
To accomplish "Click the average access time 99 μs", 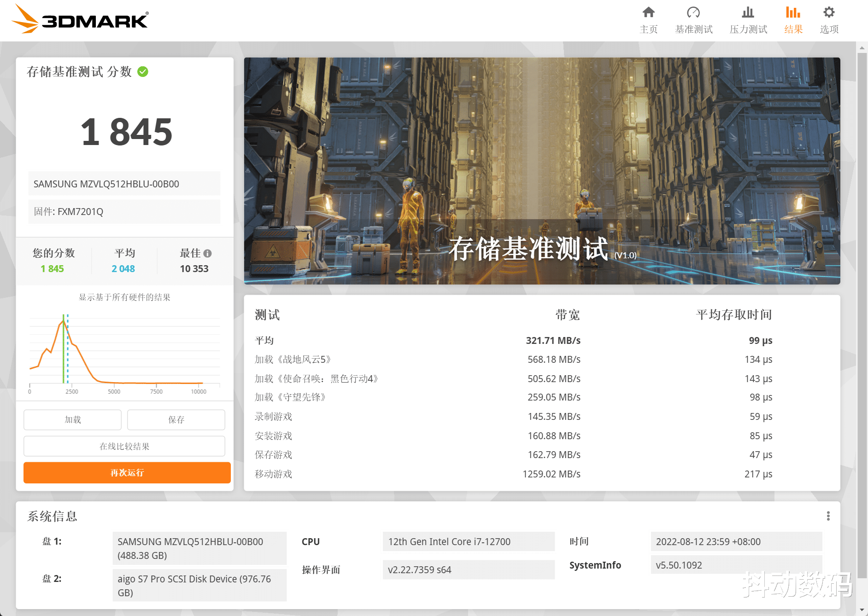I will point(760,341).
